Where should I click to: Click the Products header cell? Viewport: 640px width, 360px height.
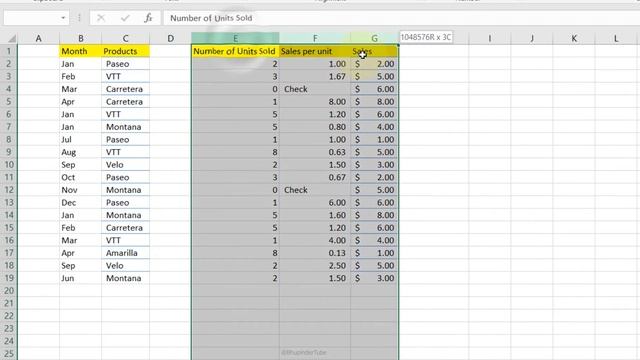125,51
